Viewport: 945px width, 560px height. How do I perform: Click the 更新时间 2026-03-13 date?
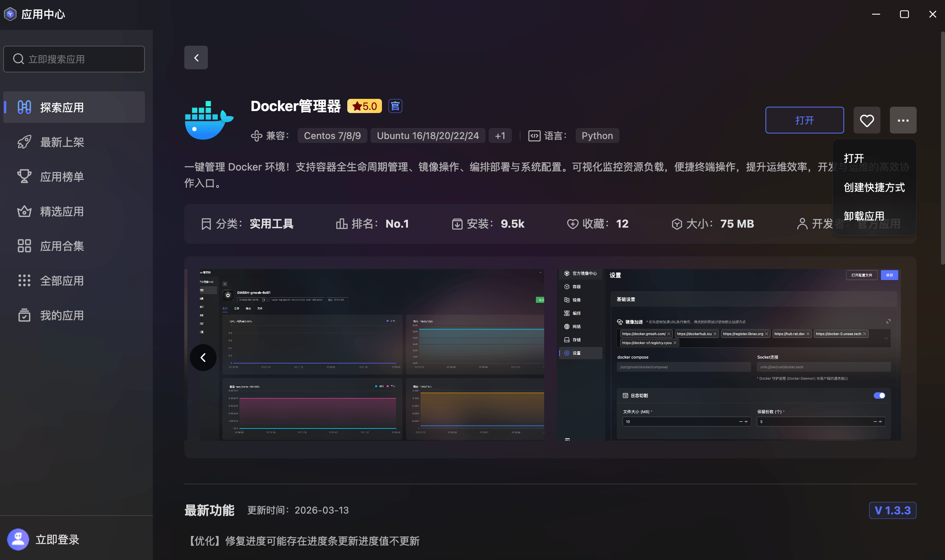coord(298,510)
